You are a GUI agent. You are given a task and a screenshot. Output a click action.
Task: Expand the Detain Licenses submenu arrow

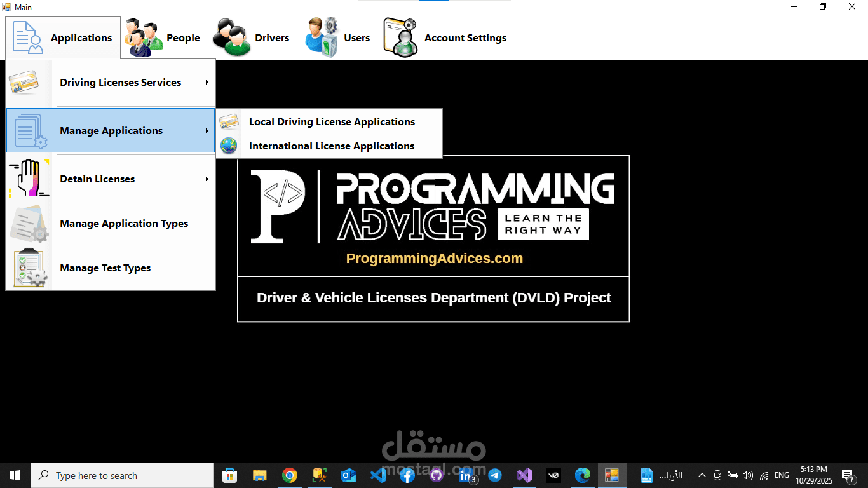207,179
